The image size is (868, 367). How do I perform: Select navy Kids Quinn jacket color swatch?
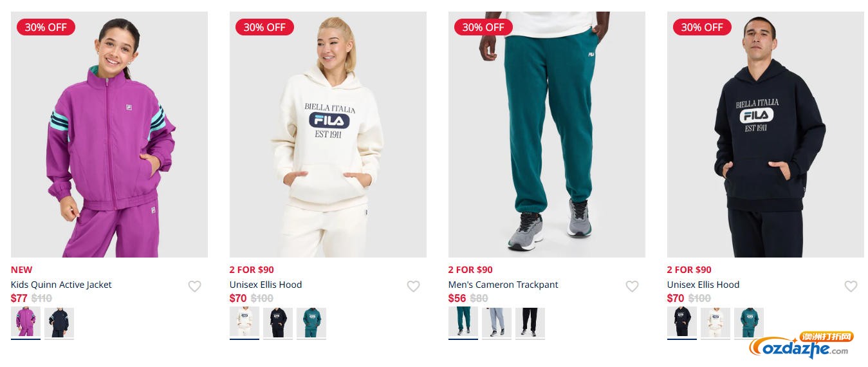59,322
